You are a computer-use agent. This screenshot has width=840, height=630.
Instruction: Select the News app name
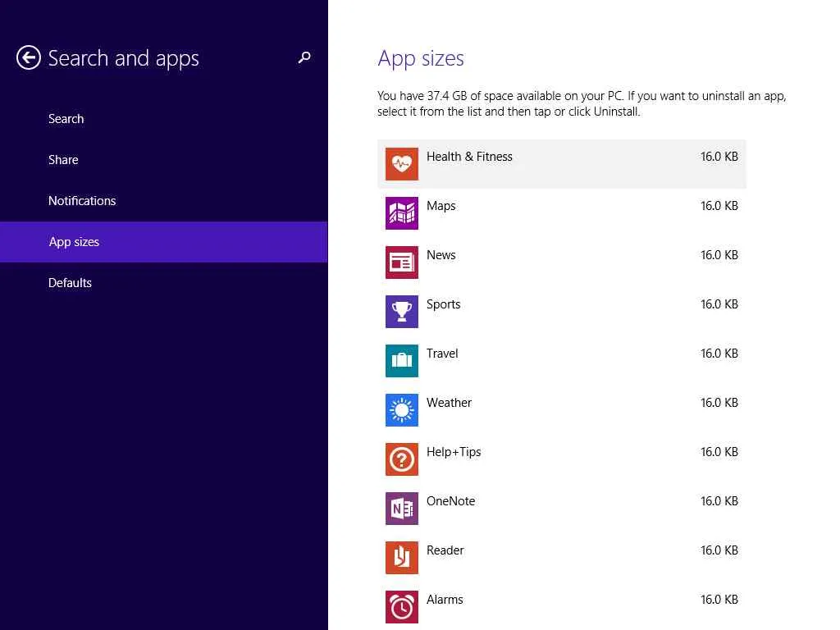click(x=441, y=255)
